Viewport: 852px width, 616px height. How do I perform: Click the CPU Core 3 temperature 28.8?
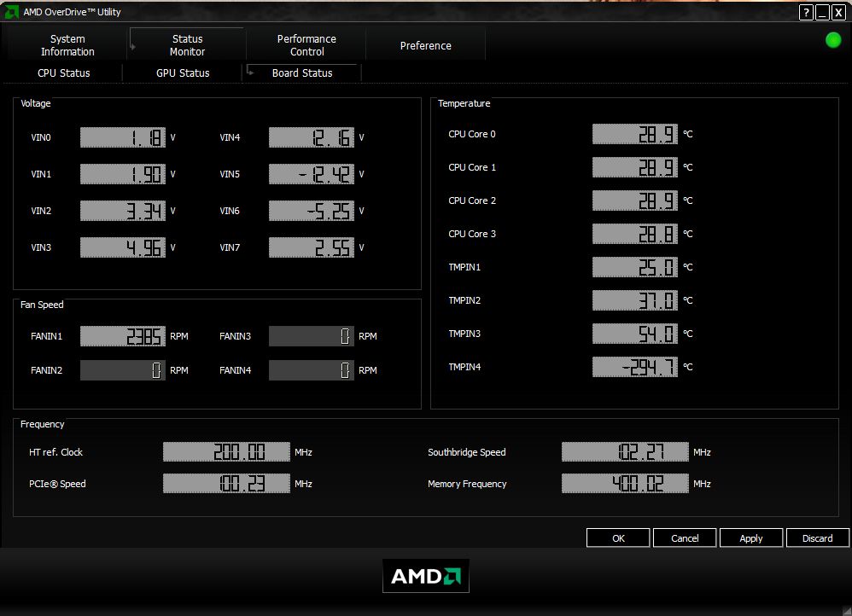(634, 234)
